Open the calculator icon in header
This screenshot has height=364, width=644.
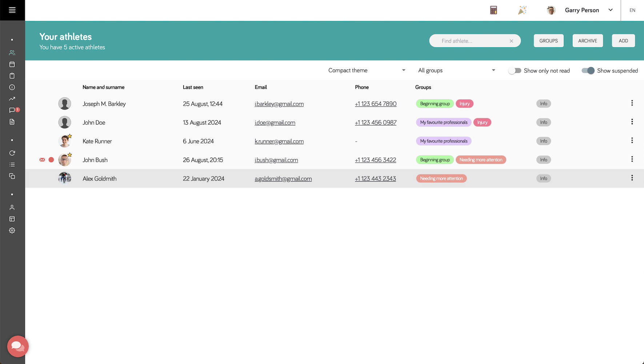(493, 10)
